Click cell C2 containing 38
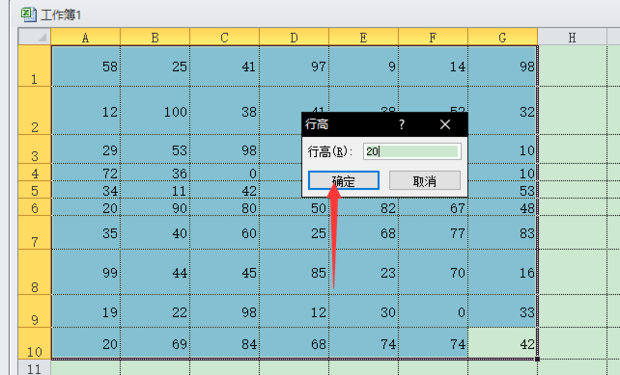 coord(225,110)
